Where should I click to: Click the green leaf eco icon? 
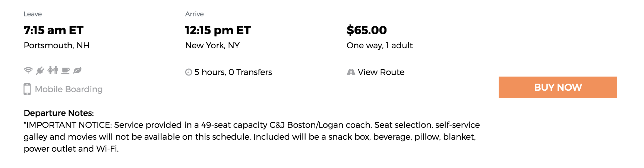pyautogui.click(x=77, y=70)
